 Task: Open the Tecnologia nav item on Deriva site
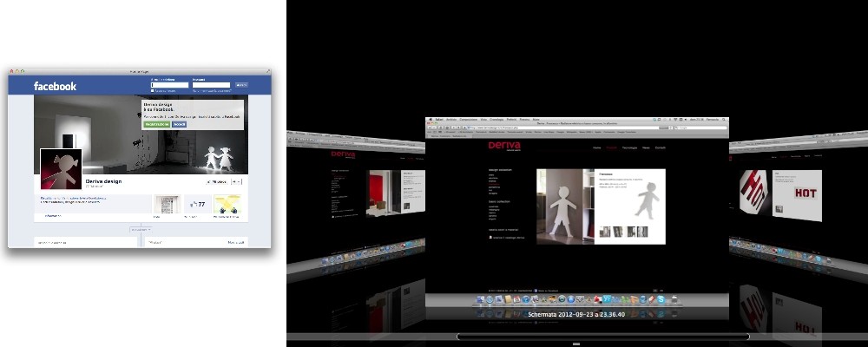pos(629,147)
